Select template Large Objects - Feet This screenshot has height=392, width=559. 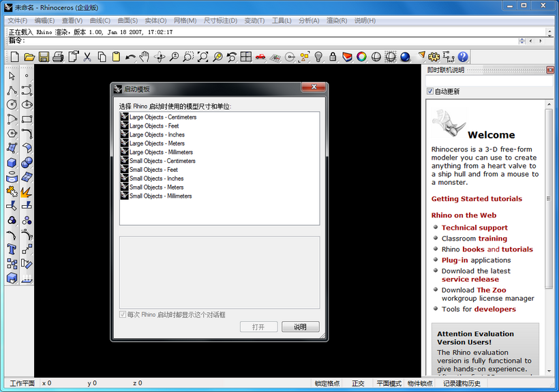click(x=150, y=126)
